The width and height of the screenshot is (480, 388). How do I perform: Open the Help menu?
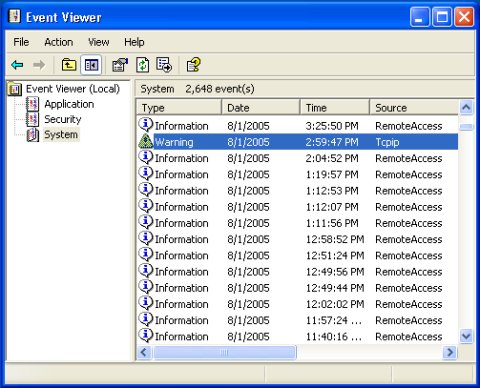134,42
